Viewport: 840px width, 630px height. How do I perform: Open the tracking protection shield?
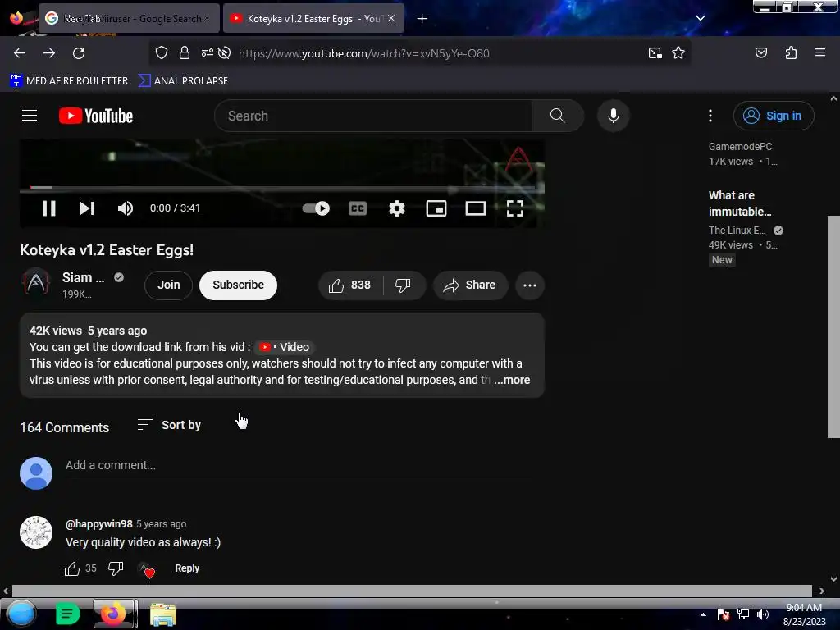[x=162, y=53]
